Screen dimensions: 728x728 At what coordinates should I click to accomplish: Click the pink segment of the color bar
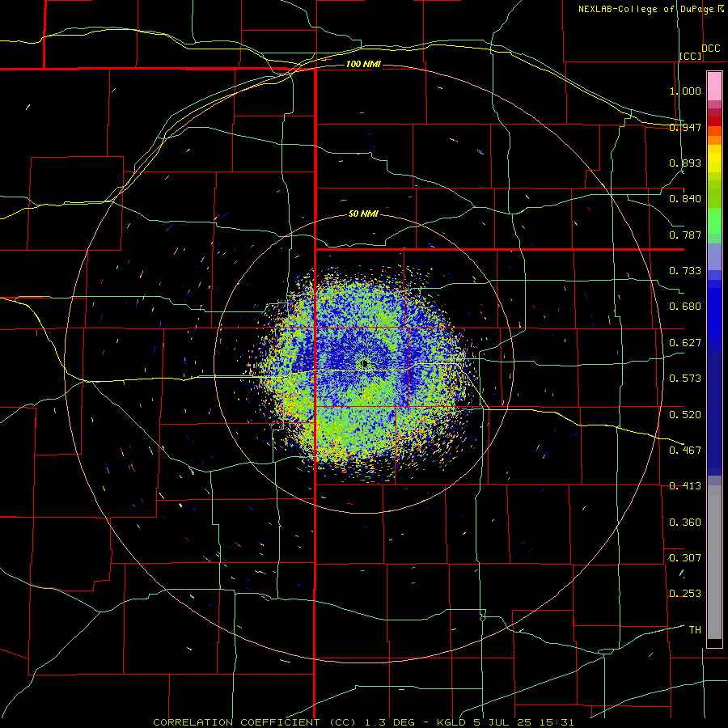tap(714, 87)
